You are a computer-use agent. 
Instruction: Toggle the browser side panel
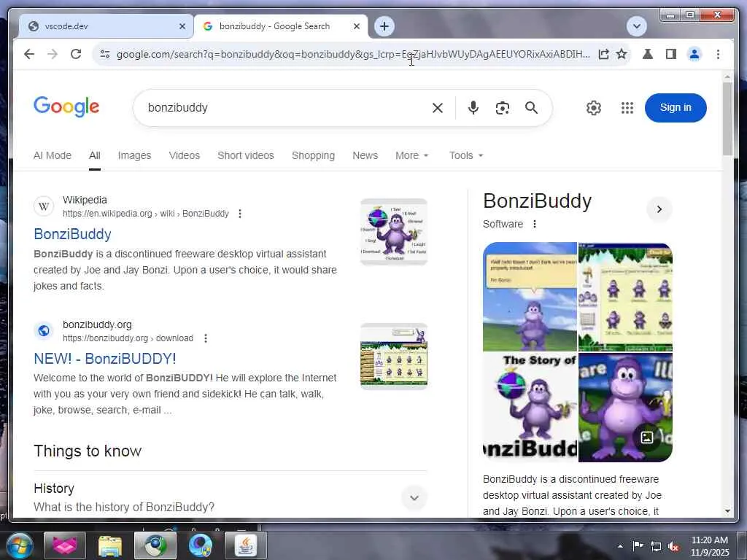(671, 54)
